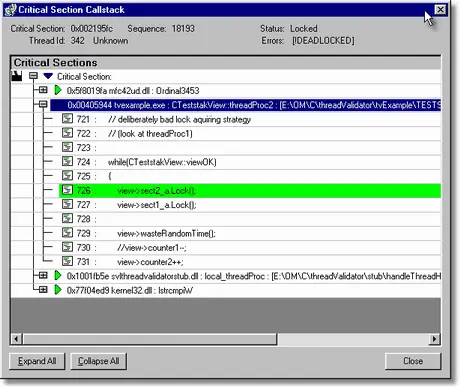Screen dimensions: 460x388
Task: Select the mfc42ud.dll : Ordinal3453 row
Action: point(133,91)
